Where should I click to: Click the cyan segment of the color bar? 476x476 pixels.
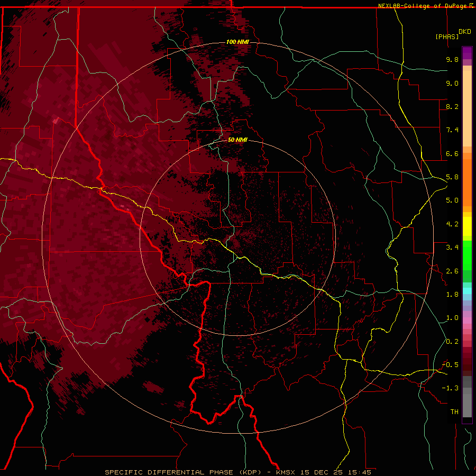[x=467, y=291]
